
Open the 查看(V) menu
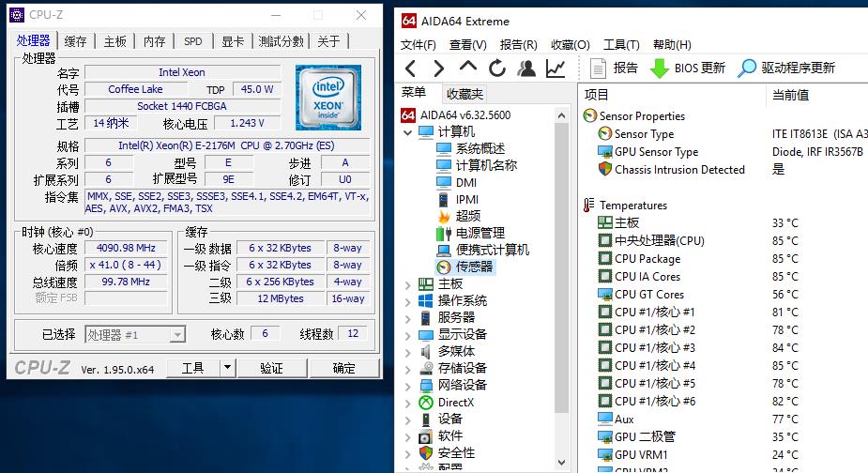pos(467,45)
